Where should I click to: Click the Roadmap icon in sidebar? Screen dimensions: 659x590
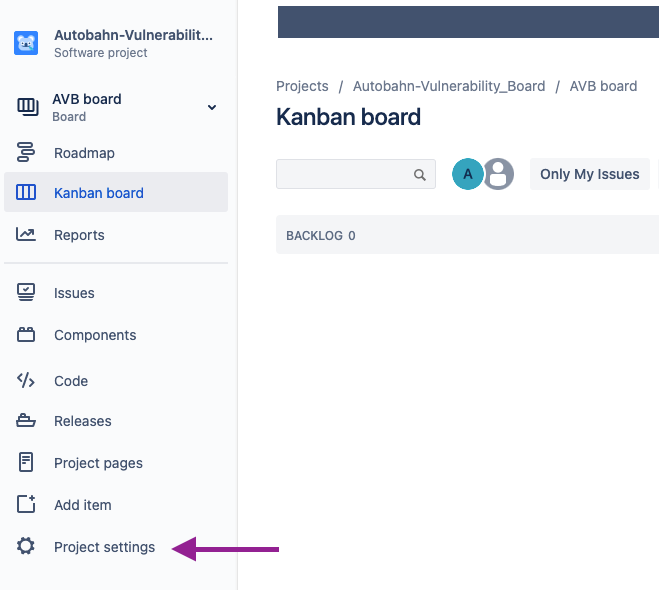pos(26,152)
